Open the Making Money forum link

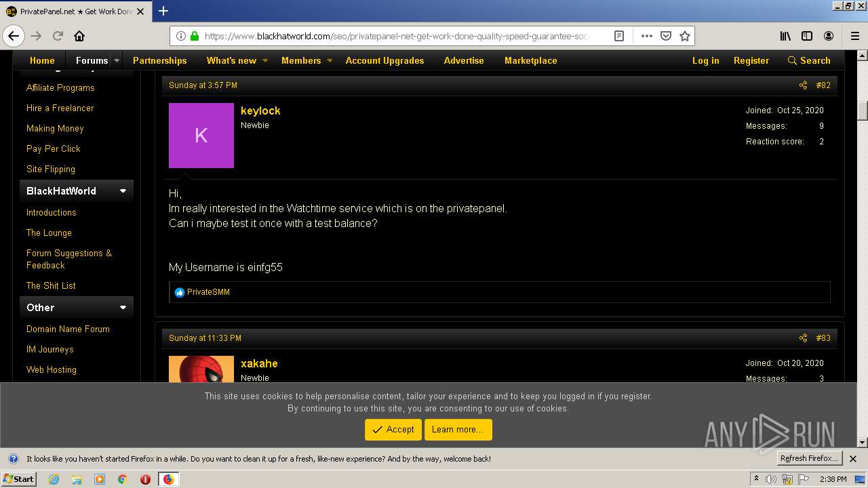(55, 129)
